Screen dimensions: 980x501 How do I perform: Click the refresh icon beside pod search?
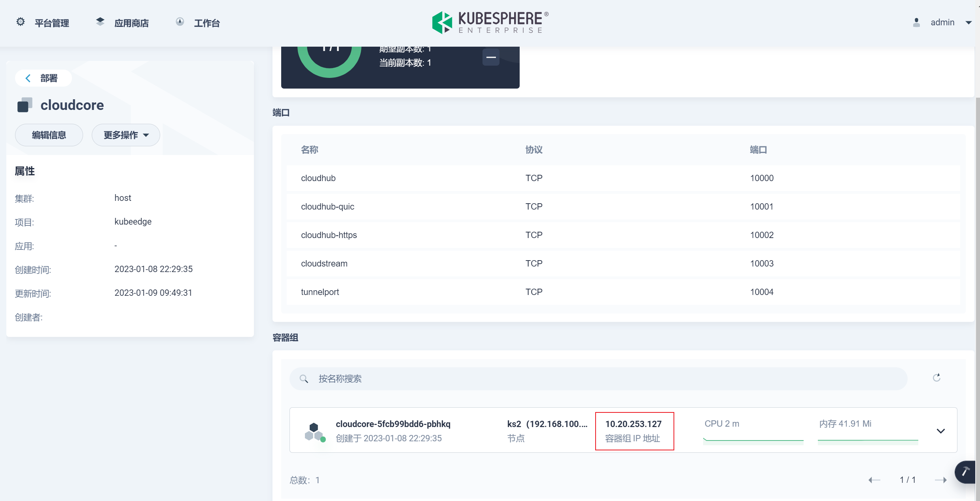click(x=936, y=378)
